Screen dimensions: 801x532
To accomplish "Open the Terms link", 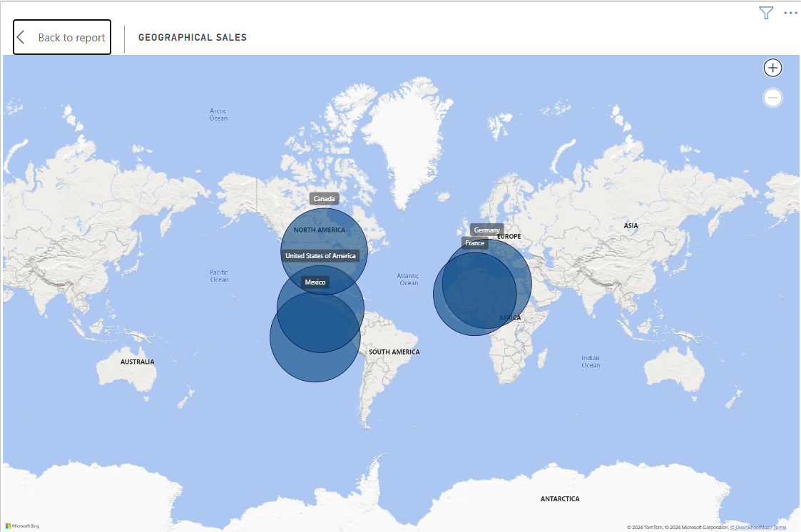I will (x=780, y=528).
